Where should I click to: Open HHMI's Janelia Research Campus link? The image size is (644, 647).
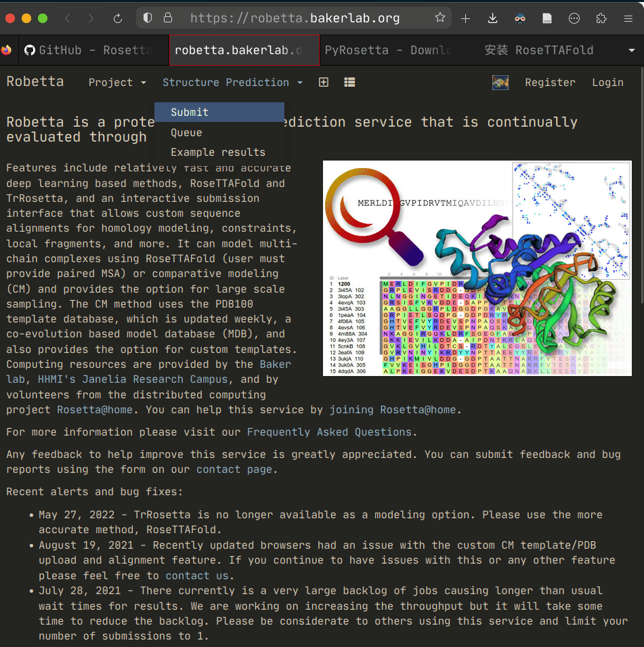[133, 379]
